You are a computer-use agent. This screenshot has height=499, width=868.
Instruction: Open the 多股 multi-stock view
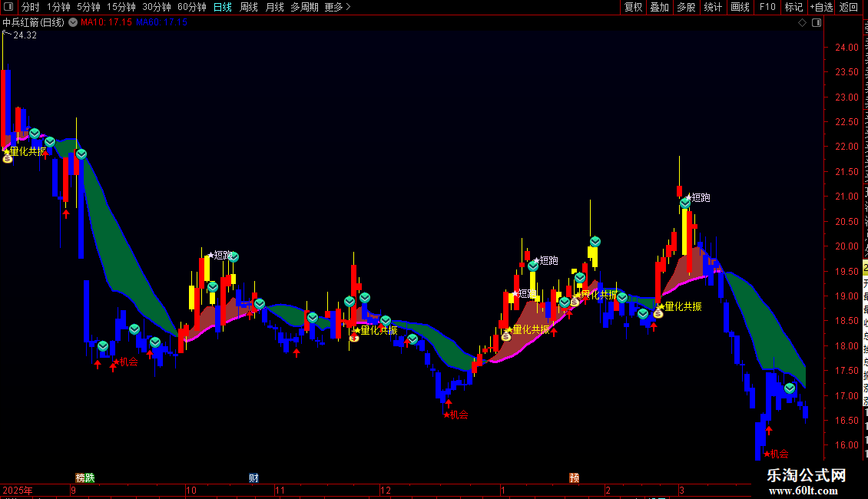point(687,7)
